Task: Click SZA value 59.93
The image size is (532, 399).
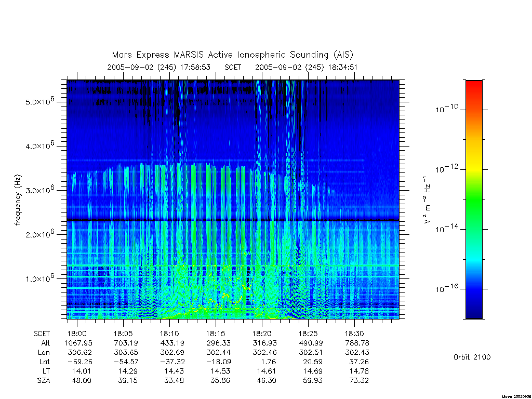Action: click(x=312, y=381)
